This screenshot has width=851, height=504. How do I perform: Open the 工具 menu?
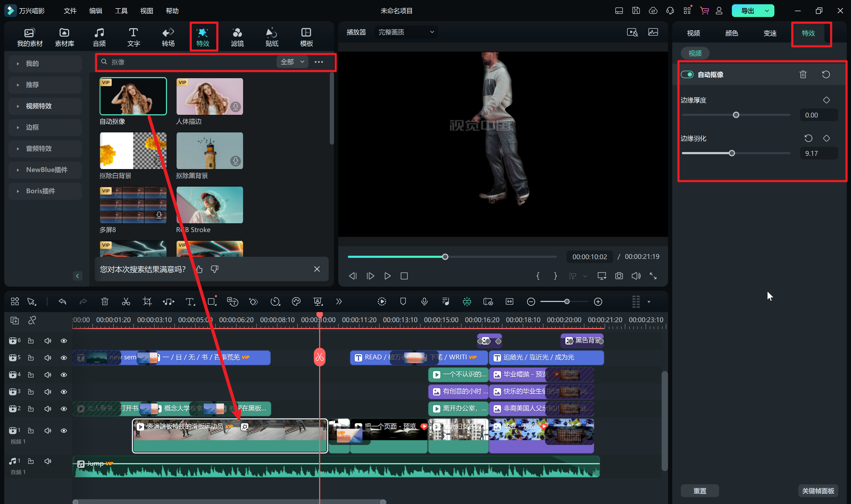[x=121, y=11]
